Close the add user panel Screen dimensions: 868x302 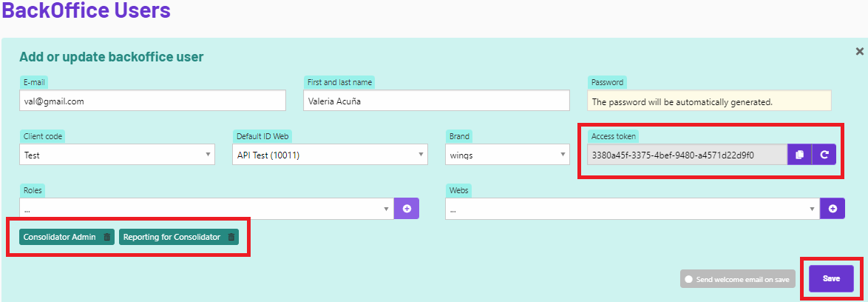(860, 52)
